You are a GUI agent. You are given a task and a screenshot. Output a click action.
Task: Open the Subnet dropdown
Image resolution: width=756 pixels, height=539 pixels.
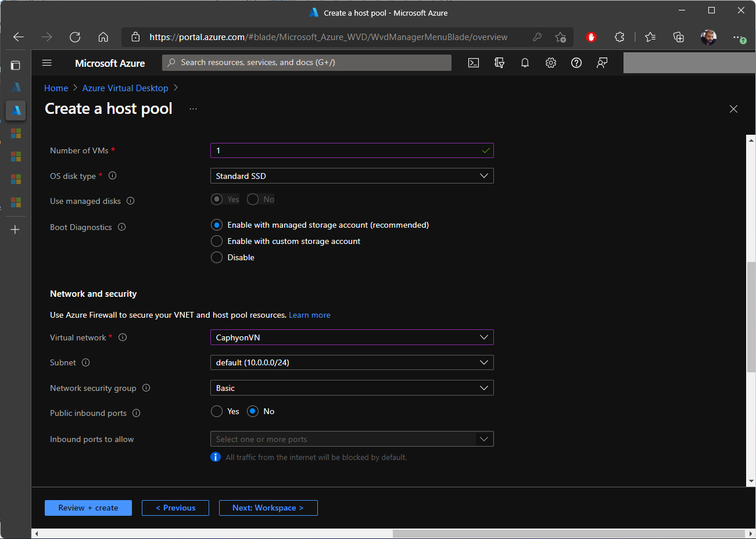point(352,362)
